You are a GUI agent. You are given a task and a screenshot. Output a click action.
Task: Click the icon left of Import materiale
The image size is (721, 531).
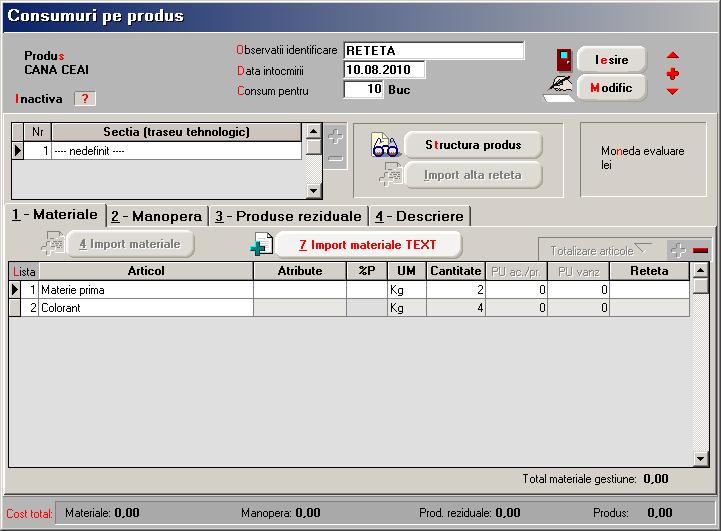53,244
